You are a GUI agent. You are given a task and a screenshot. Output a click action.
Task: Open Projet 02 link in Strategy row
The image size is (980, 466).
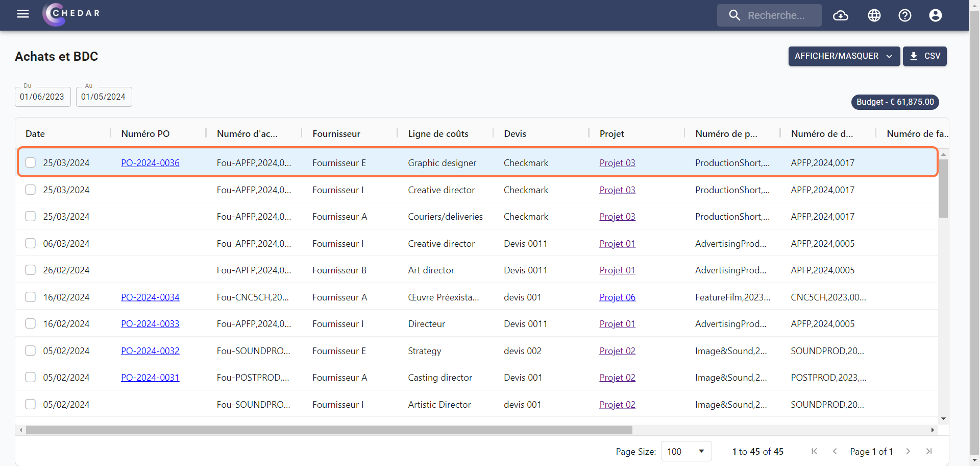[618, 351]
